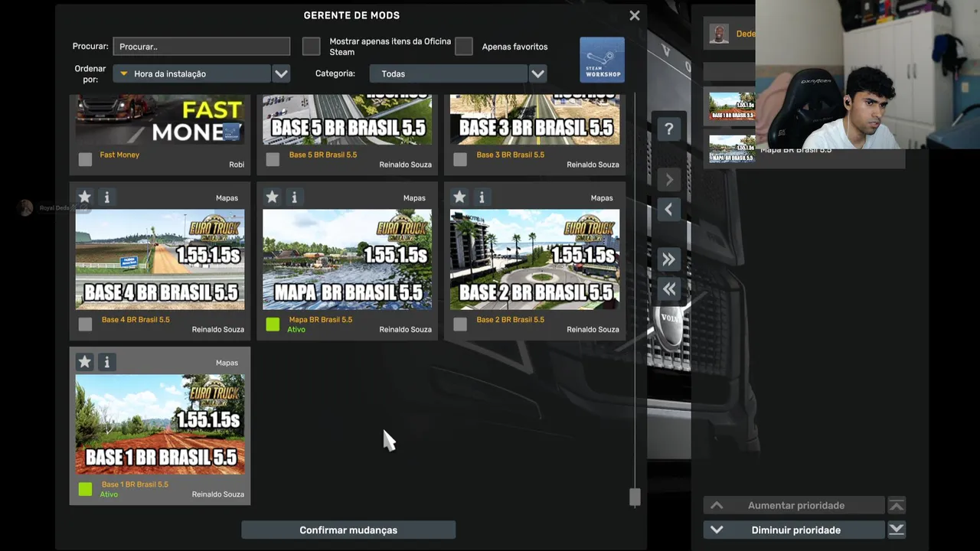Expand the Hora da instalação arrow button
The width and height of the screenshot is (980, 551).
click(x=281, y=73)
